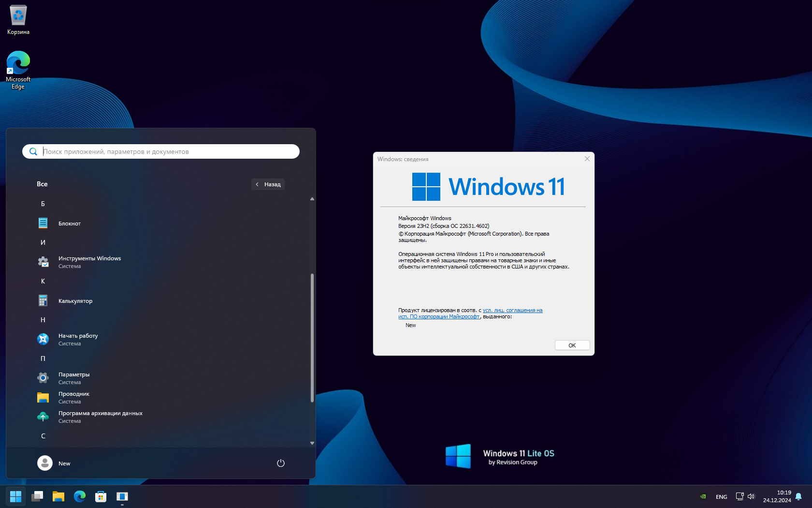Image resolution: width=812 pixels, height=508 pixels.
Task: Click the magnifier icon in the search box
Action: tap(33, 151)
